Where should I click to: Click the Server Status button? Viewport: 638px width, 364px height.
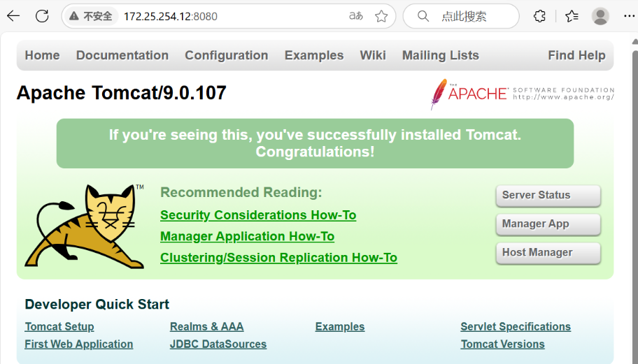(548, 196)
